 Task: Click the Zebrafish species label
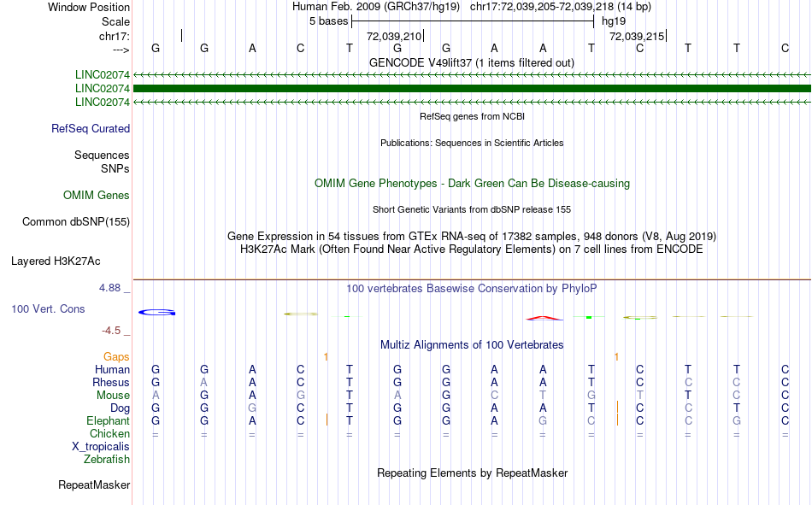107,460
